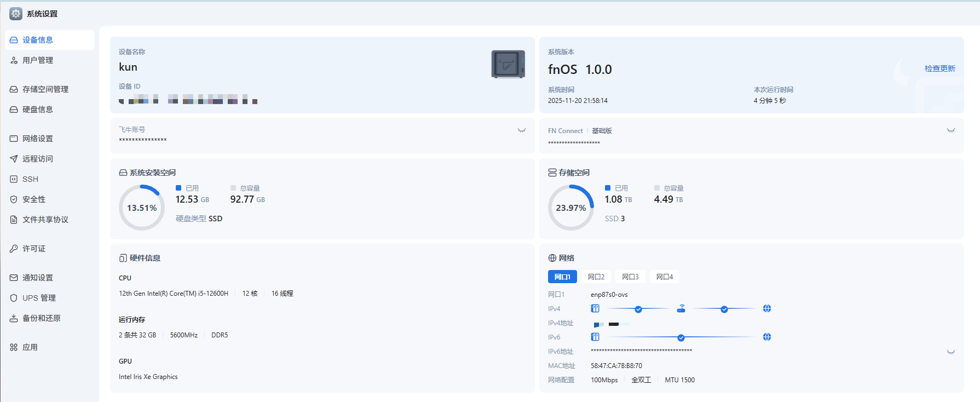Select the SSH terminal icon
The height and width of the screenshot is (402, 980).
pos(14,179)
